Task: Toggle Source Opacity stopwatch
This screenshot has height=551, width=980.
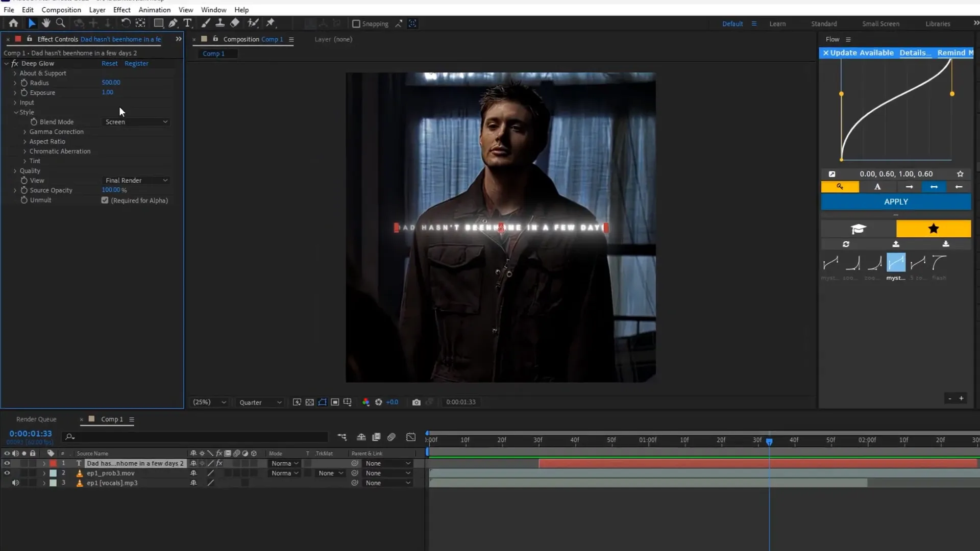Action: [x=24, y=190]
